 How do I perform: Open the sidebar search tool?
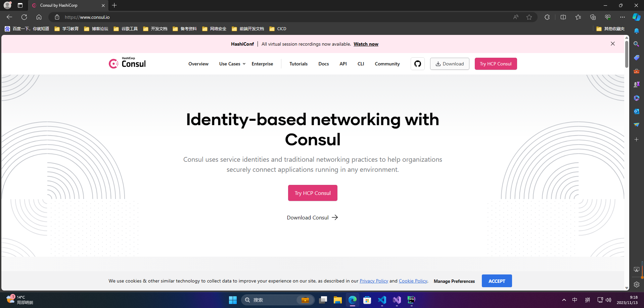(x=637, y=44)
